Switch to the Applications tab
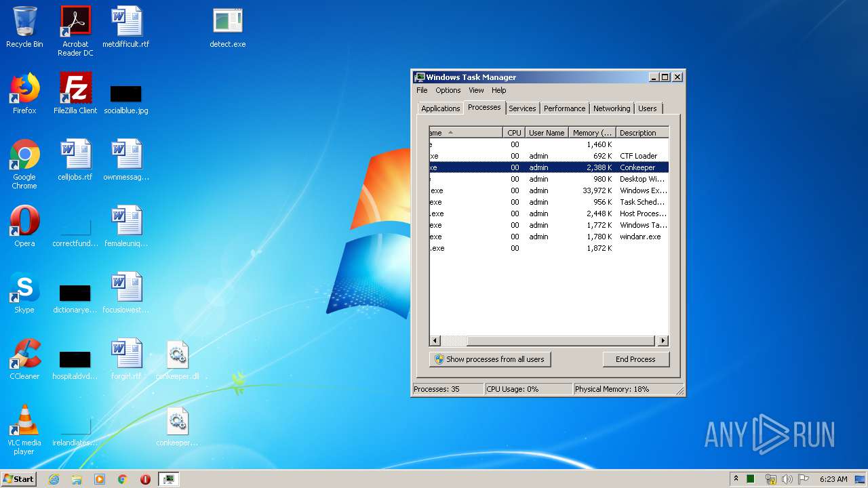The height and width of the screenshot is (488, 868). (440, 108)
